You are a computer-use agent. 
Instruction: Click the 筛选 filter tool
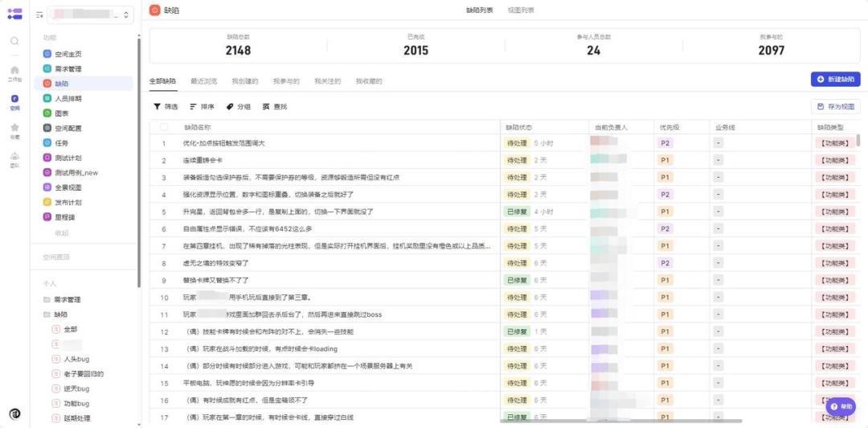166,106
